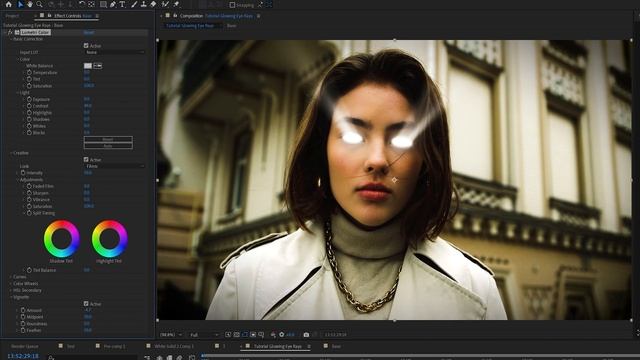Screen dimensions: 640x360
Task: Select the Clone Stamp tool
Action: 143,4
